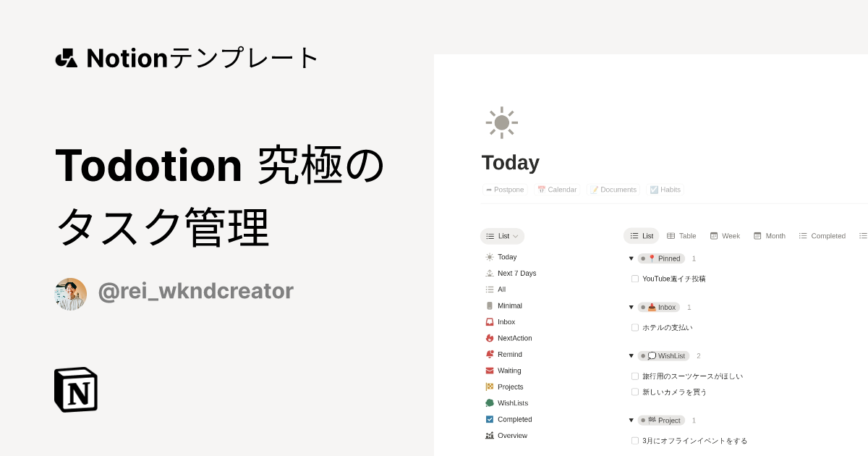Switch to the Table view tab
The height and width of the screenshot is (456, 868).
tap(681, 236)
